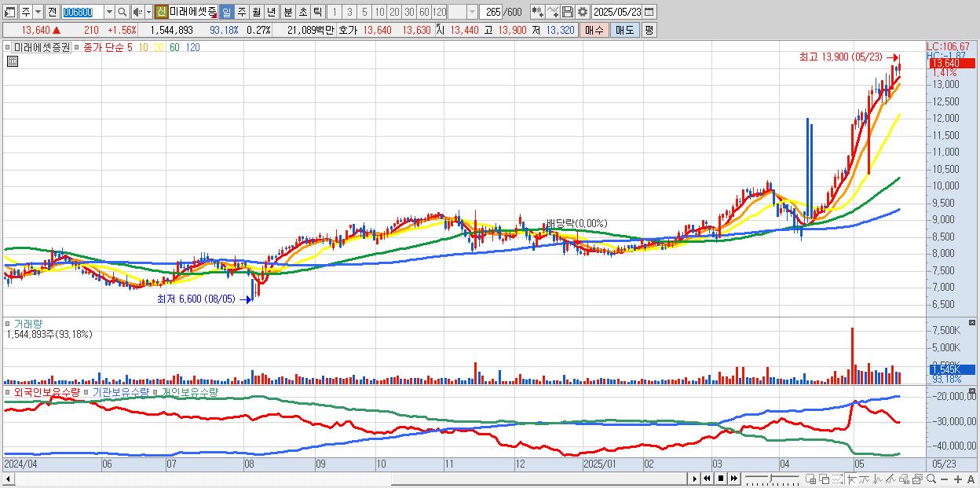
Task: Toggle the 20 interval button
Action: pos(394,12)
